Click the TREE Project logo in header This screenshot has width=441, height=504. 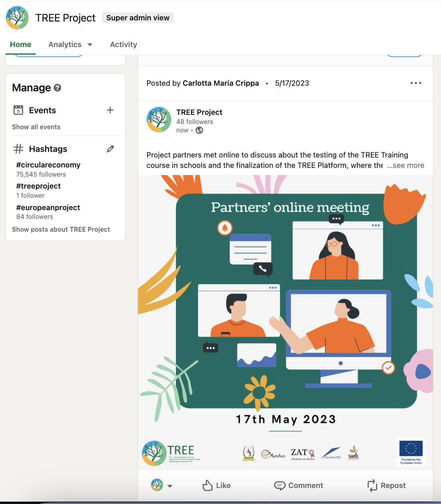click(17, 18)
